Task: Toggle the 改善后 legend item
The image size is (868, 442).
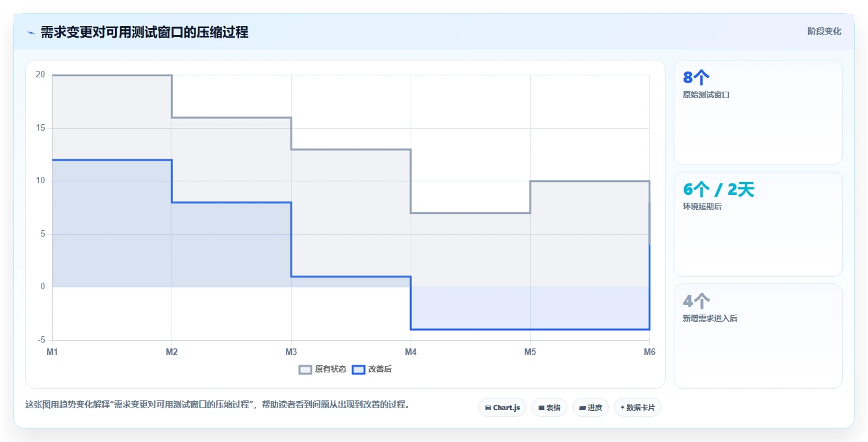Action: click(372, 369)
